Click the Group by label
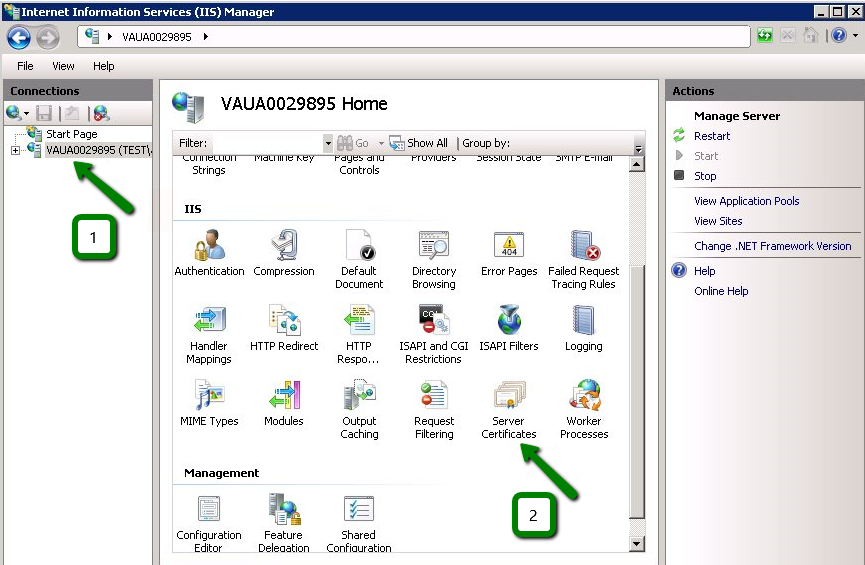Image resolution: width=865 pixels, height=565 pixels. (485, 143)
